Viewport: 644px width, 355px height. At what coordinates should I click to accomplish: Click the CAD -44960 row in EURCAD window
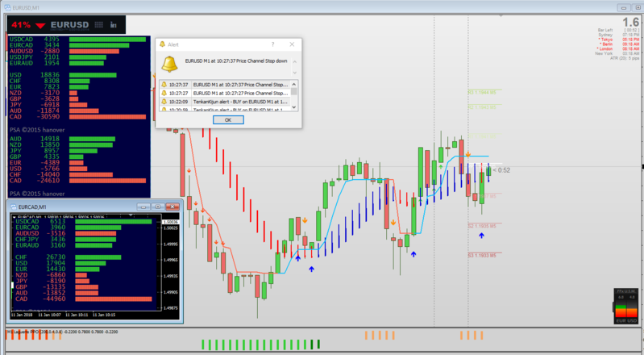[x=84, y=299]
